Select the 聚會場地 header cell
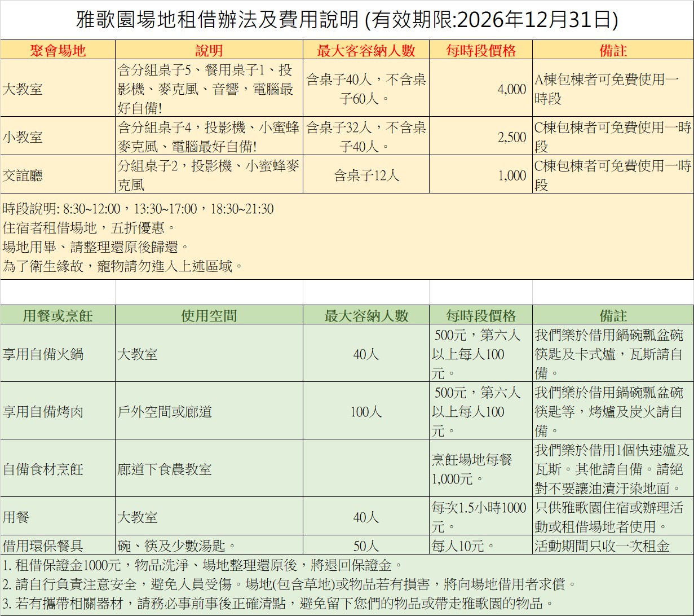The height and width of the screenshot is (616, 694). coord(58,50)
